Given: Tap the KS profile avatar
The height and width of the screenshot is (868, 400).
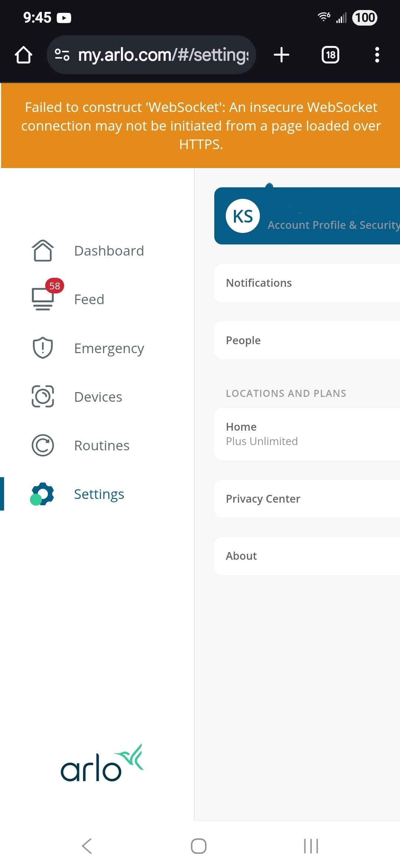Looking at the screenshot, I should 243,216.
